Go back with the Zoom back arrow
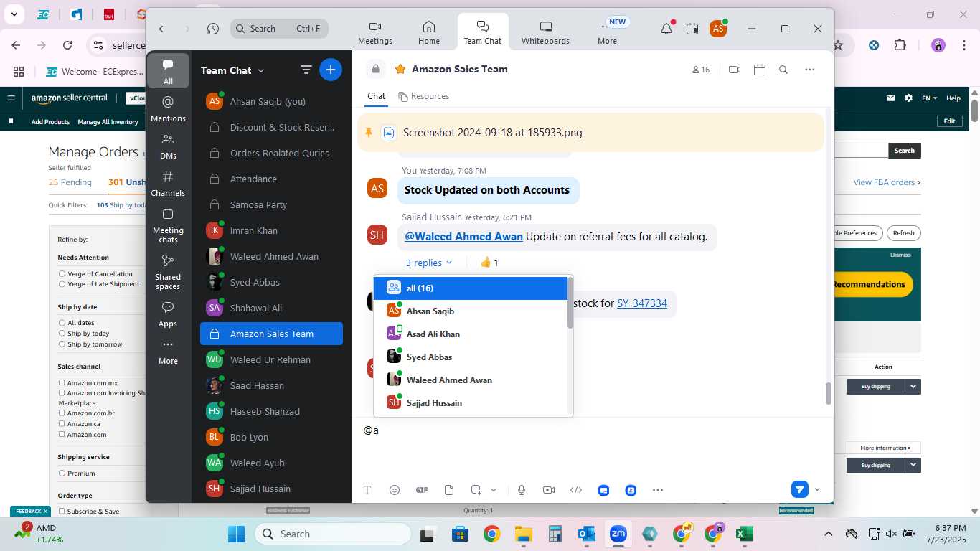This screenshot has width=980, height=551. coord(161,29)
